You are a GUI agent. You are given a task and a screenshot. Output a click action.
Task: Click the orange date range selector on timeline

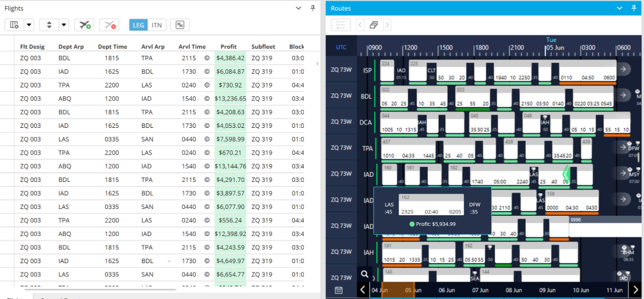click(391, 290)
